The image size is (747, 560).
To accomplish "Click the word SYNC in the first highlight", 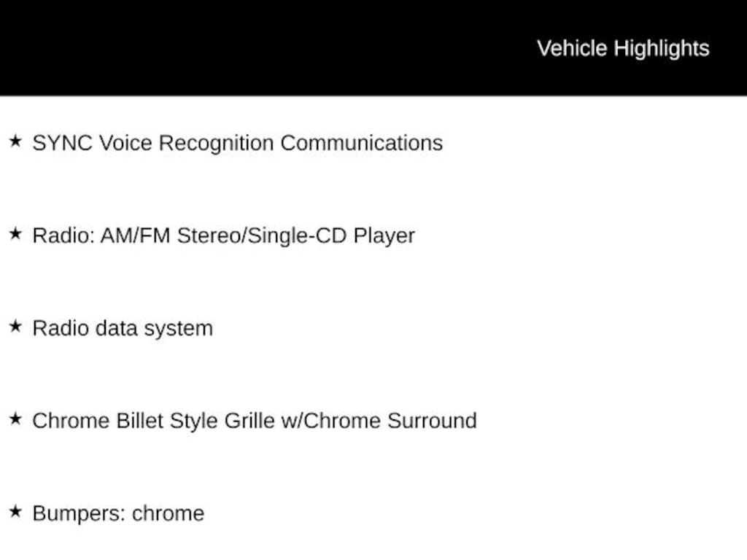I will 62,143.
